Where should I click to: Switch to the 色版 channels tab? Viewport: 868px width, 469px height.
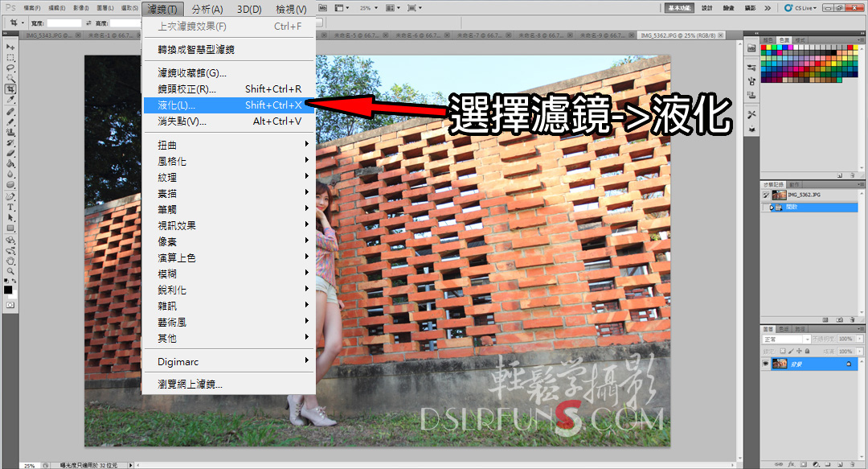click(x=784, y=328)
